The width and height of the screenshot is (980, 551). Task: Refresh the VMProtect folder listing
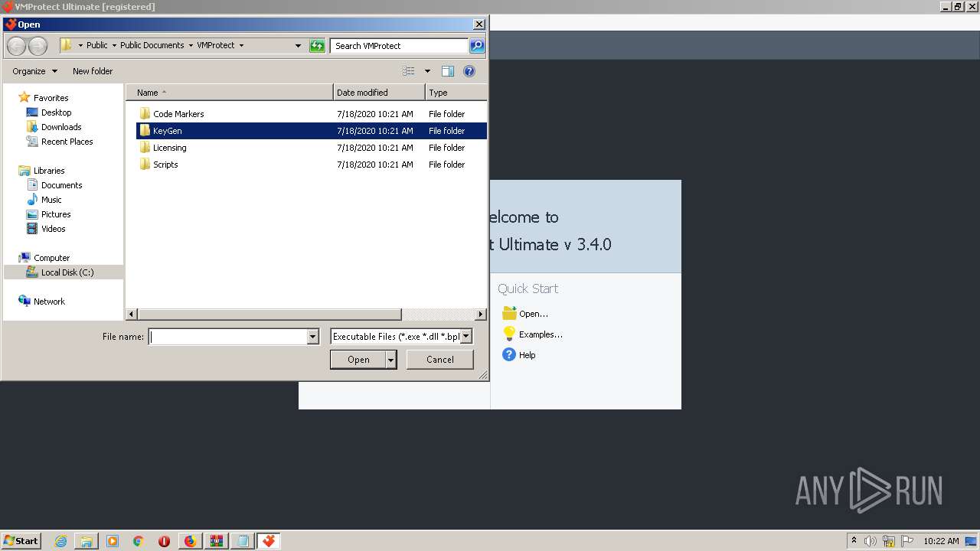[317, 46]
